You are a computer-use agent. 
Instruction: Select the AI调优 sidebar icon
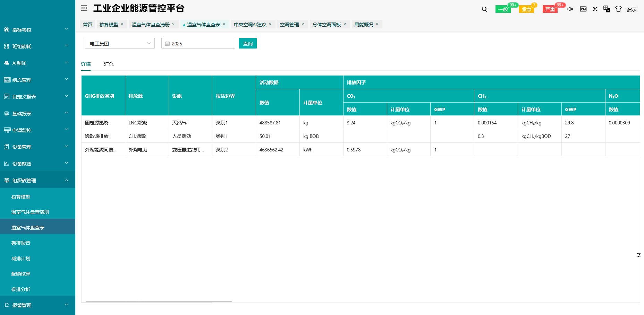click(6, 63)
